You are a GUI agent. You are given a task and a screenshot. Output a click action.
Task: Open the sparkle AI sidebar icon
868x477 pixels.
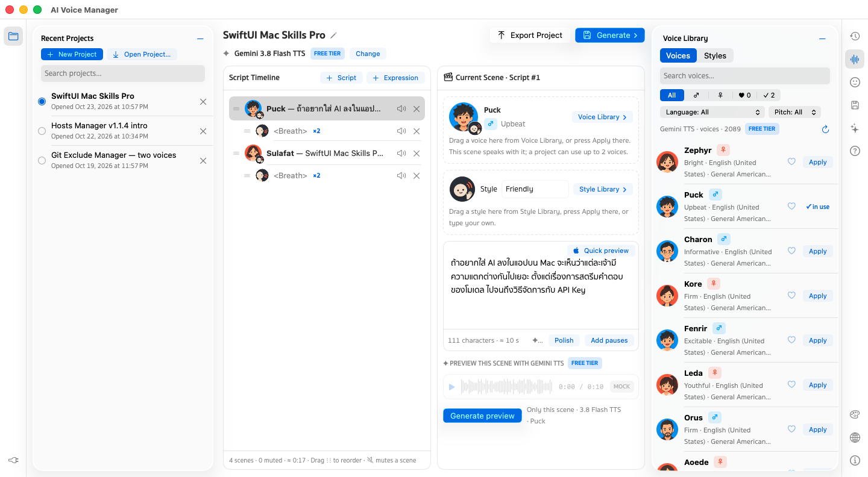tap(855, 128)
